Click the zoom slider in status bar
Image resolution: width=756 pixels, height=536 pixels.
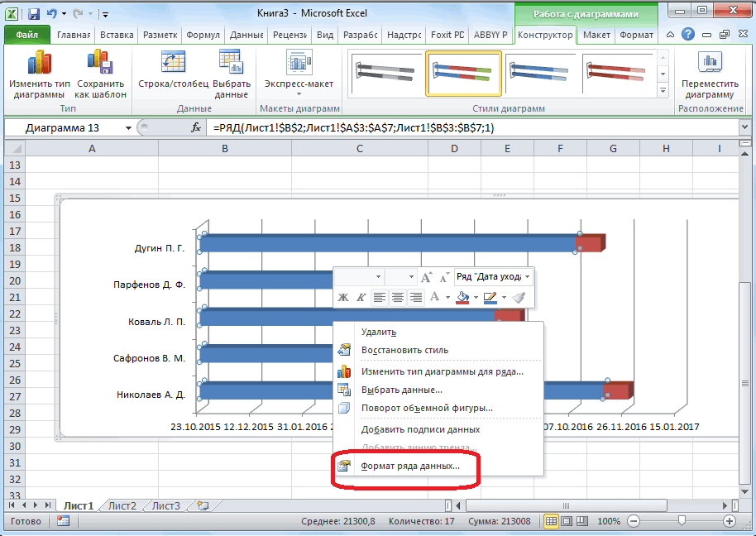tap(681, 521)
